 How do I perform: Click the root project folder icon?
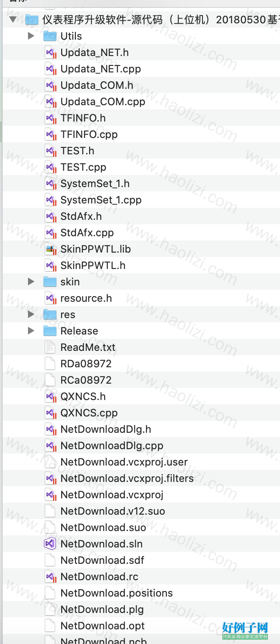32,19
